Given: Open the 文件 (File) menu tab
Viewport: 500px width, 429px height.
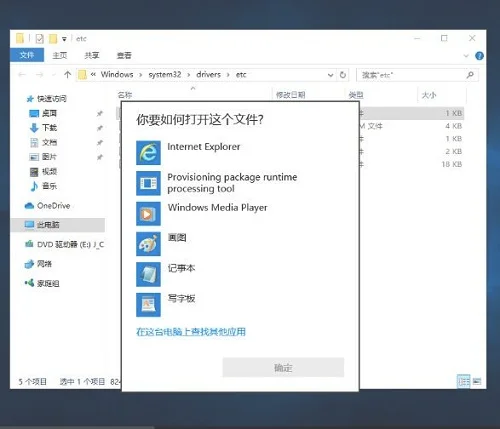Looking at the screenshot, I should pos(27,55).
